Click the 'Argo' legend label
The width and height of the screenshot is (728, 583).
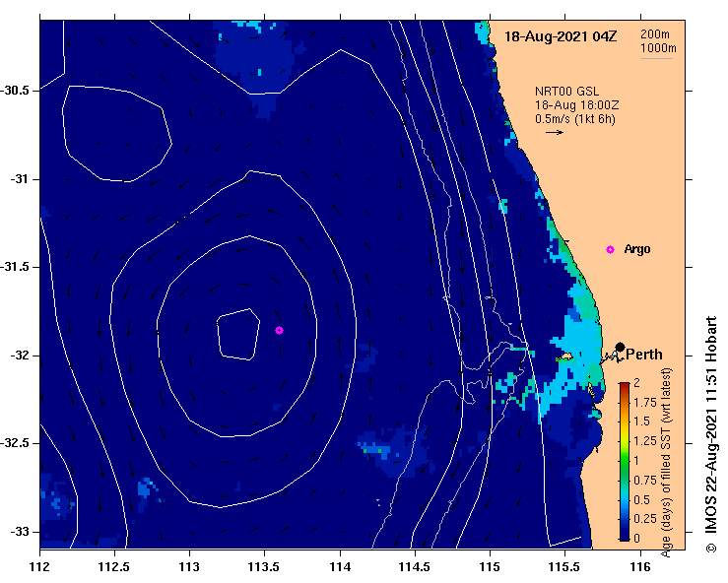point(637,249)
